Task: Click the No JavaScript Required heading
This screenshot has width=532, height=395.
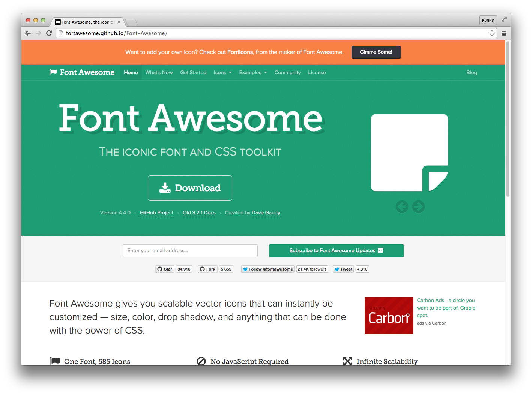Action: tap(249, 361)
